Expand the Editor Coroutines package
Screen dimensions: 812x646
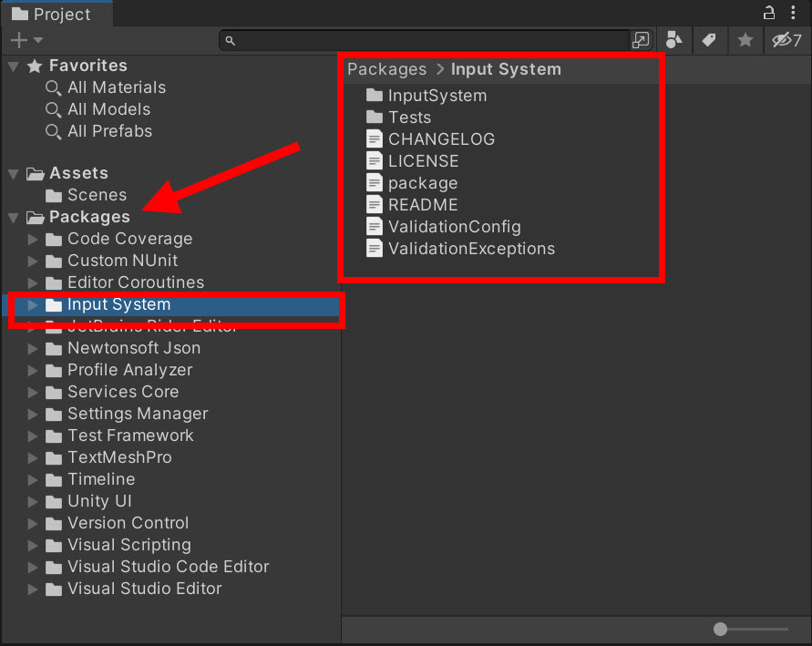33,282
